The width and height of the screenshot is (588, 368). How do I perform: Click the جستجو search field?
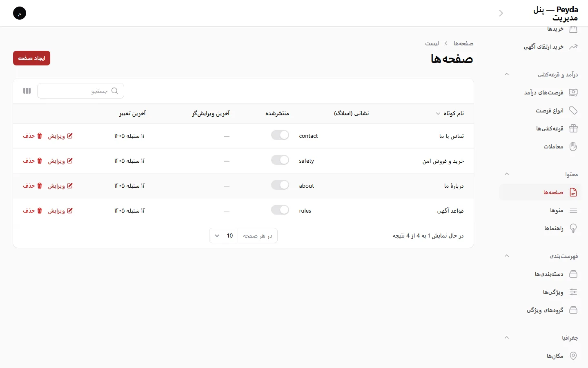click(80, 91)
